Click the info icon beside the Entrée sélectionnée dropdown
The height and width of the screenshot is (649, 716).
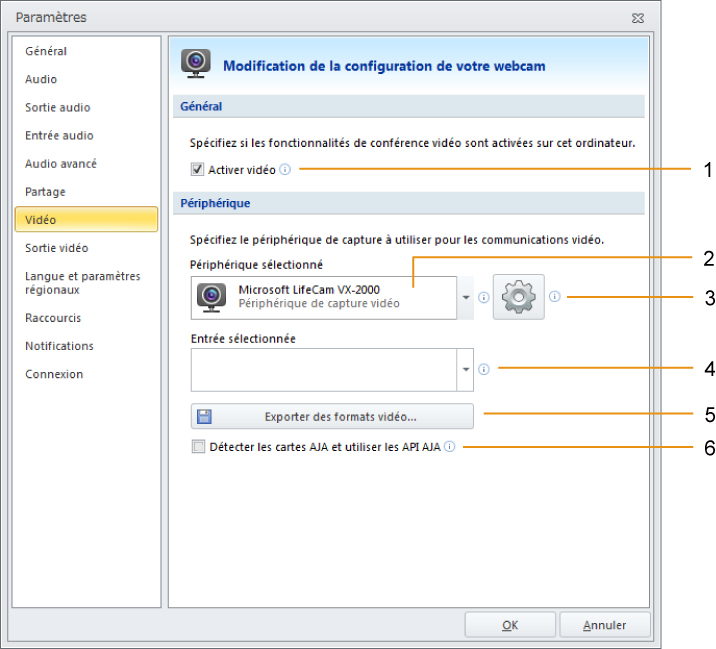(484, 369)
